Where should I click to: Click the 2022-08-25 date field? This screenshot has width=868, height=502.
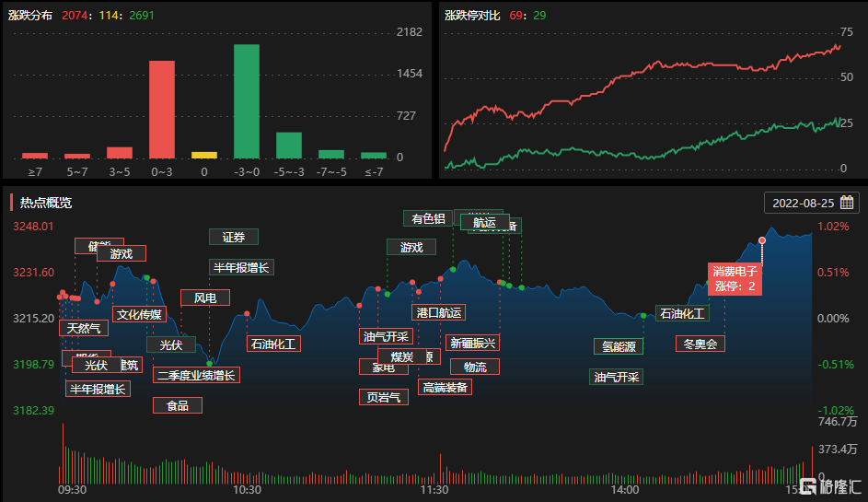click(802, 203)
